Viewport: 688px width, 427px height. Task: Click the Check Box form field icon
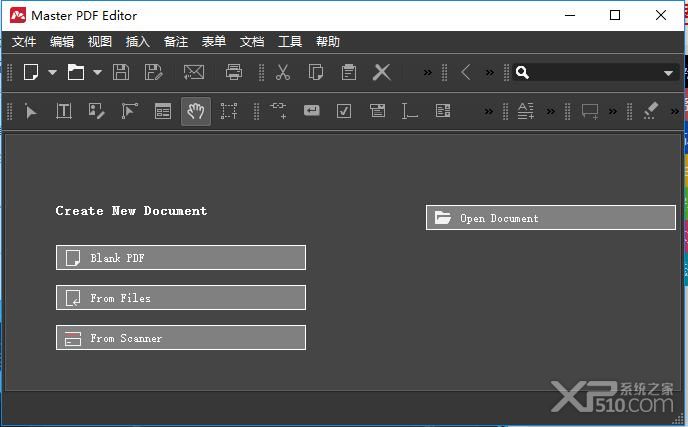coord(344,111)
